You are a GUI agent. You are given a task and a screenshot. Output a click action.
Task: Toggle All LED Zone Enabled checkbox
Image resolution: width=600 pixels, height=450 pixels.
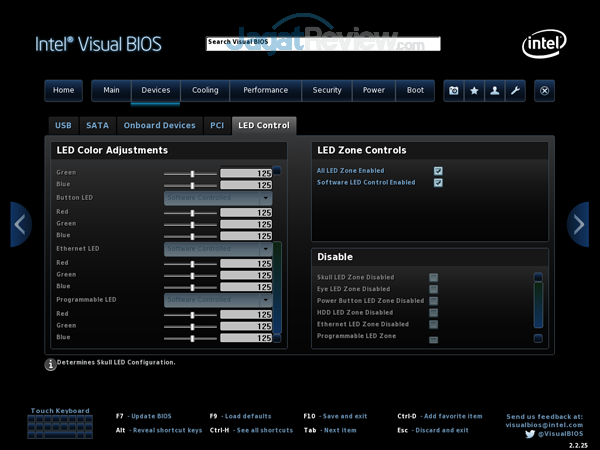pyautogui.click(x=438, y=171)
